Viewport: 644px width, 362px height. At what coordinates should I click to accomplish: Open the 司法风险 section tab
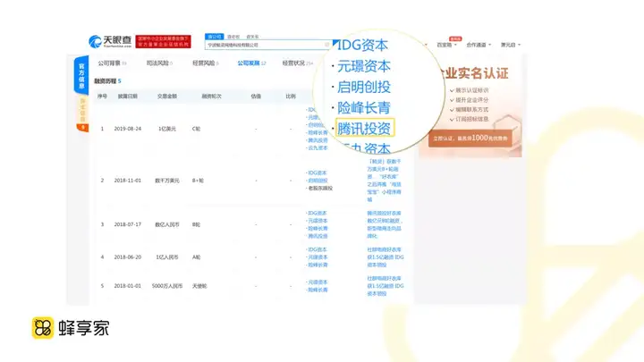coord(159,63)
